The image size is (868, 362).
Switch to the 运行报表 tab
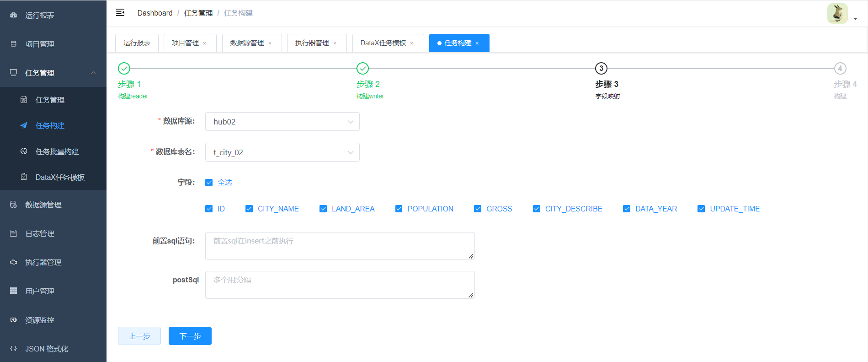click(137, 43)
